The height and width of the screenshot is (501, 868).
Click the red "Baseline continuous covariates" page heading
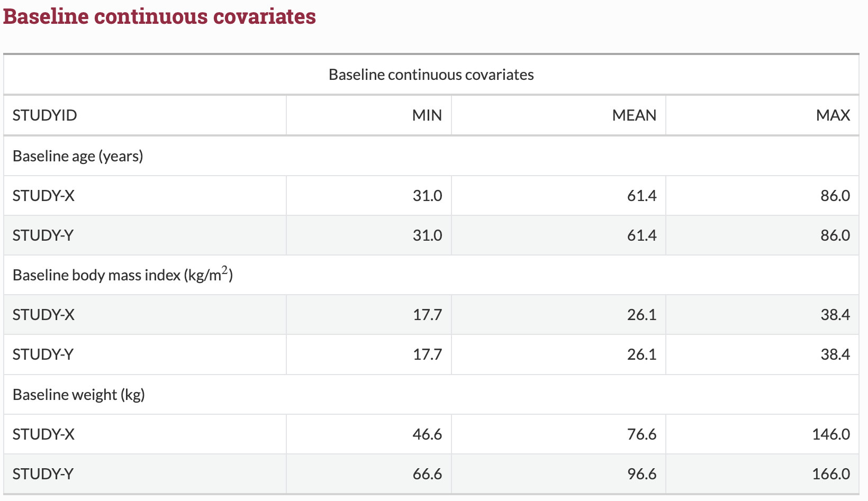pyautogui.click(x=159, y=16)
